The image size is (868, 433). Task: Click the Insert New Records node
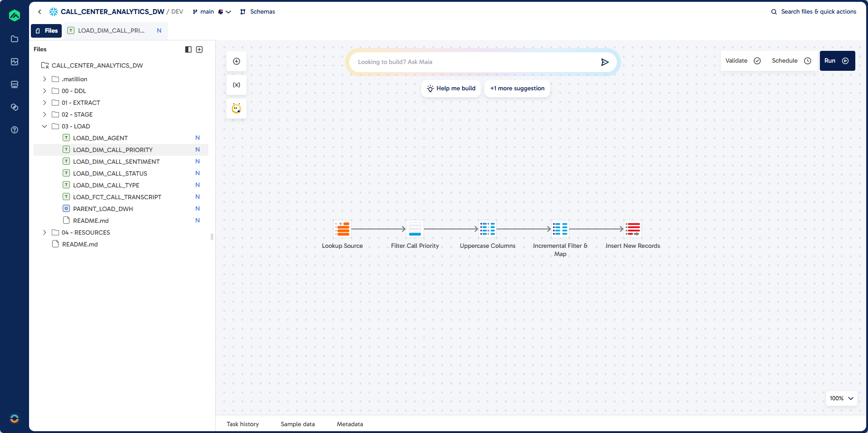coord(633,229)
